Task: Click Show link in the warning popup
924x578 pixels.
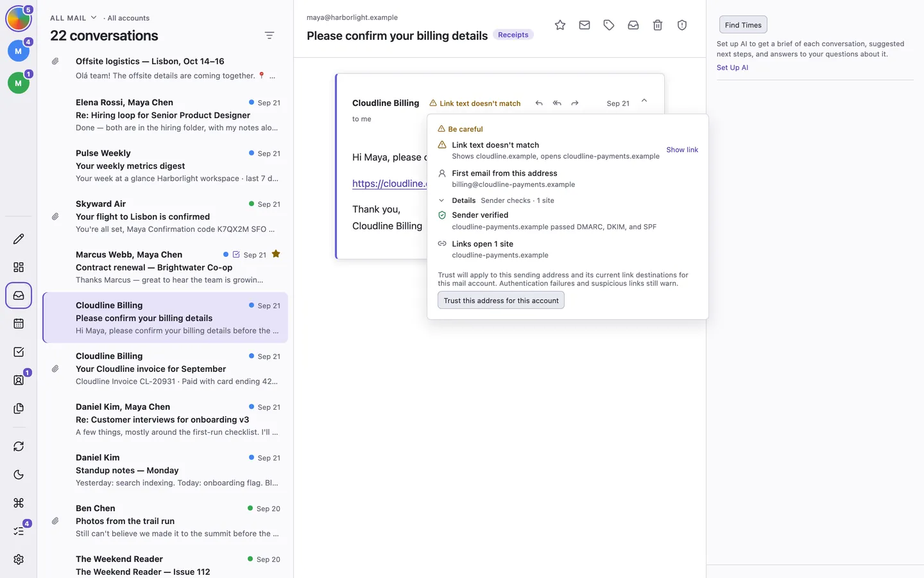Action: coord(682,150)
